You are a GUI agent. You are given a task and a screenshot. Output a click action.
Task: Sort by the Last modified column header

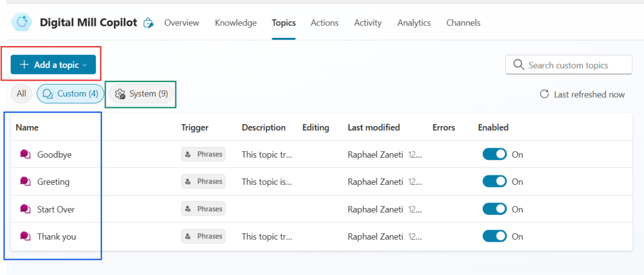click(374, 127)
